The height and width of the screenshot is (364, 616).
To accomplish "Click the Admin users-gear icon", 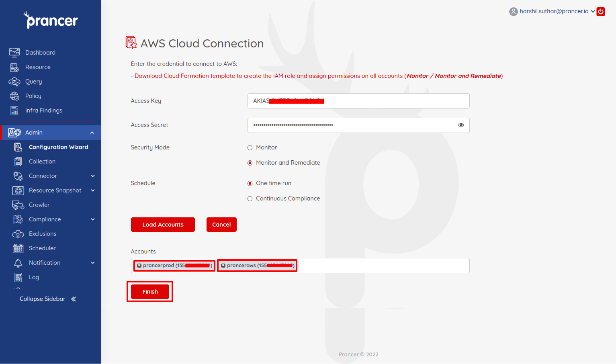I will click(14, 133).
